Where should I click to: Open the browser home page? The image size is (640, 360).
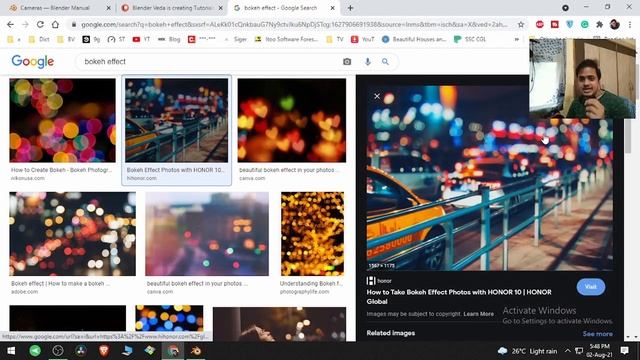55,24
